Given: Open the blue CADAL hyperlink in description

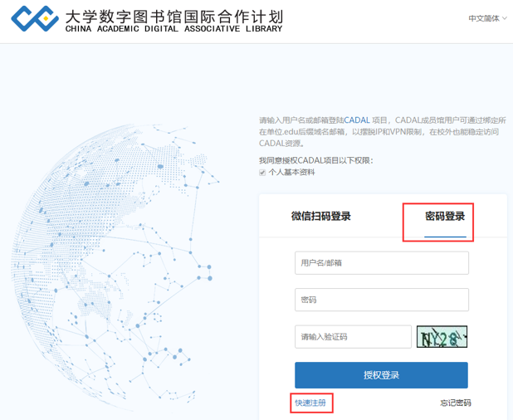Looking at the screenshot, I should click(357, 120).
